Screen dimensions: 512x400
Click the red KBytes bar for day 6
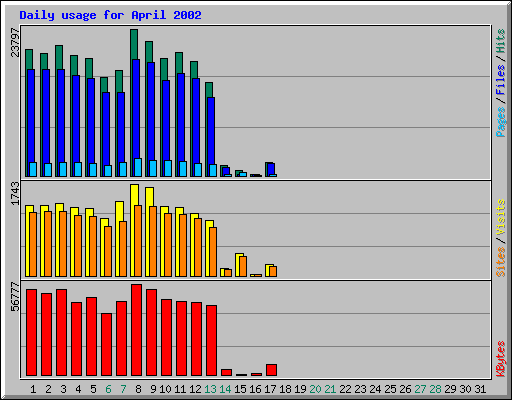106,344
